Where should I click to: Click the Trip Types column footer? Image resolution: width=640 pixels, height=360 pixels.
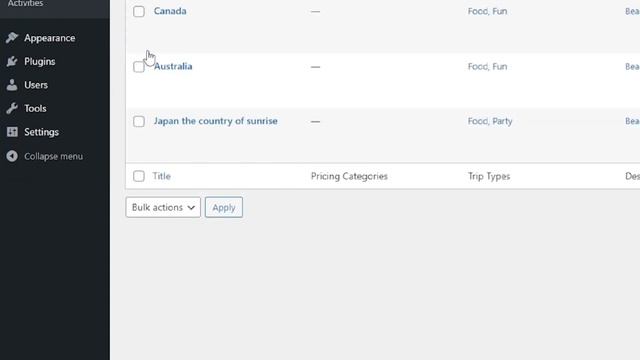(x=489, y=176)
